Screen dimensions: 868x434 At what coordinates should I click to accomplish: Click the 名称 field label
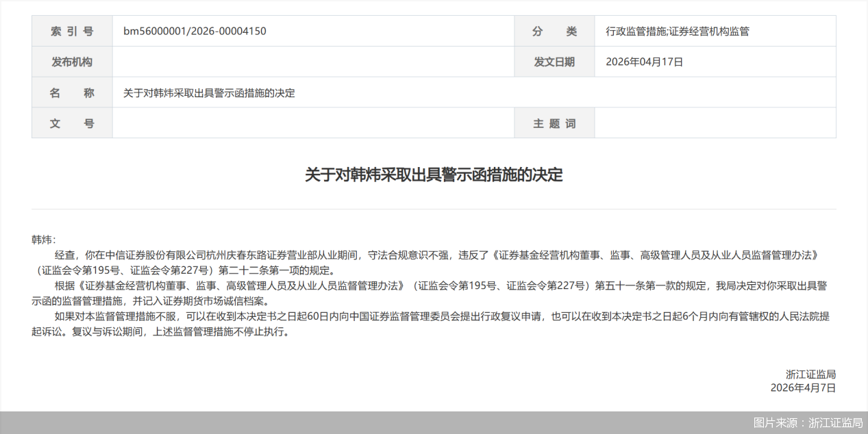coord(72,92)
